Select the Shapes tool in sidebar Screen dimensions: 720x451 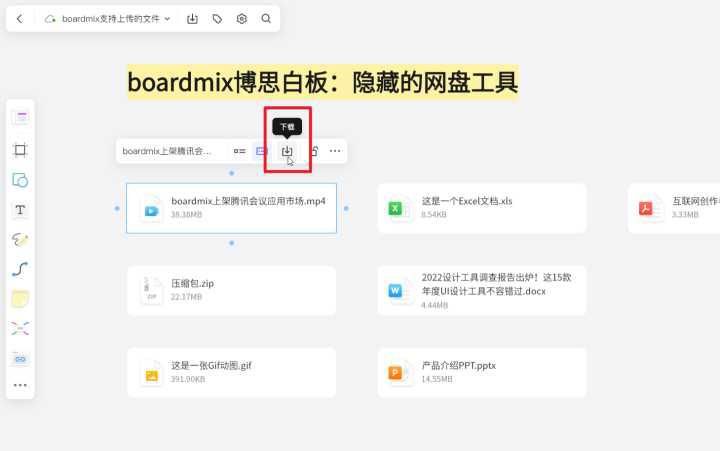[20, 180]
